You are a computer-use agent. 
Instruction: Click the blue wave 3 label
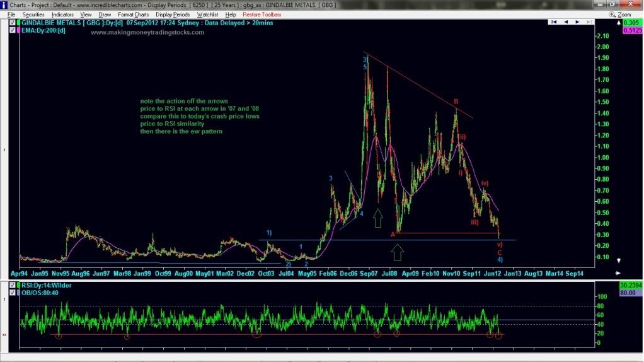[330, 178]
